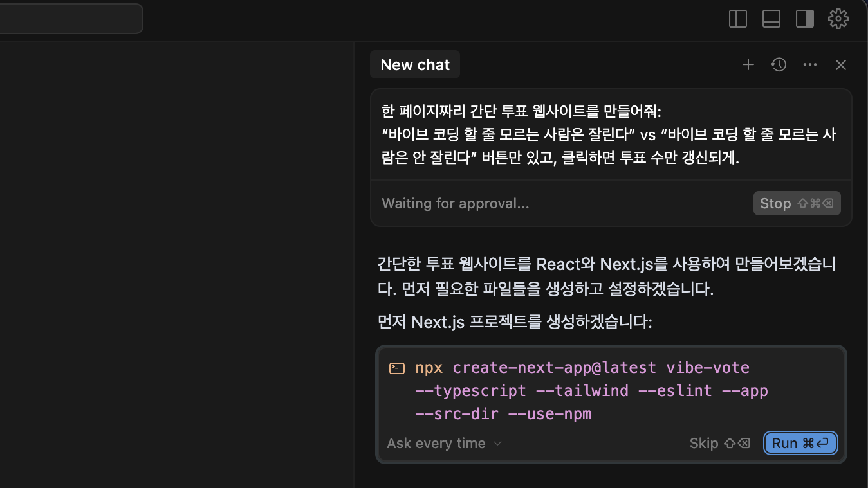Toggle the bottom panel visibility icon
868x488 pixels.
(771, 19)
